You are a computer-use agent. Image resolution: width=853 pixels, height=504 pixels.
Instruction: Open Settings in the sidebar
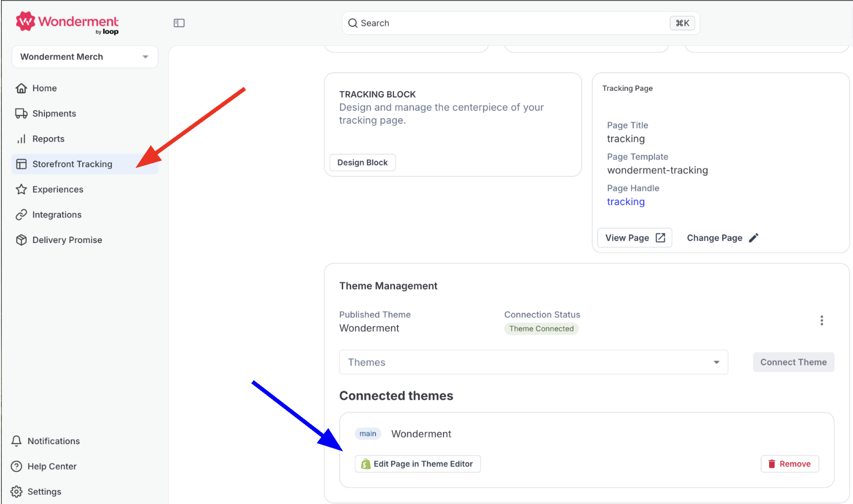point(36,492)
